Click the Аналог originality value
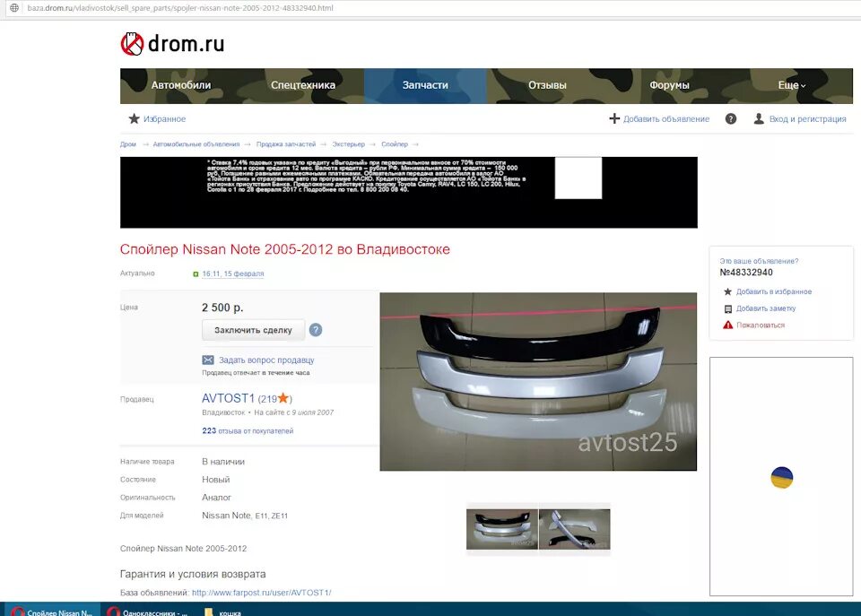The height and width of the screenshot is (616, 861). (x=216, y=498)
